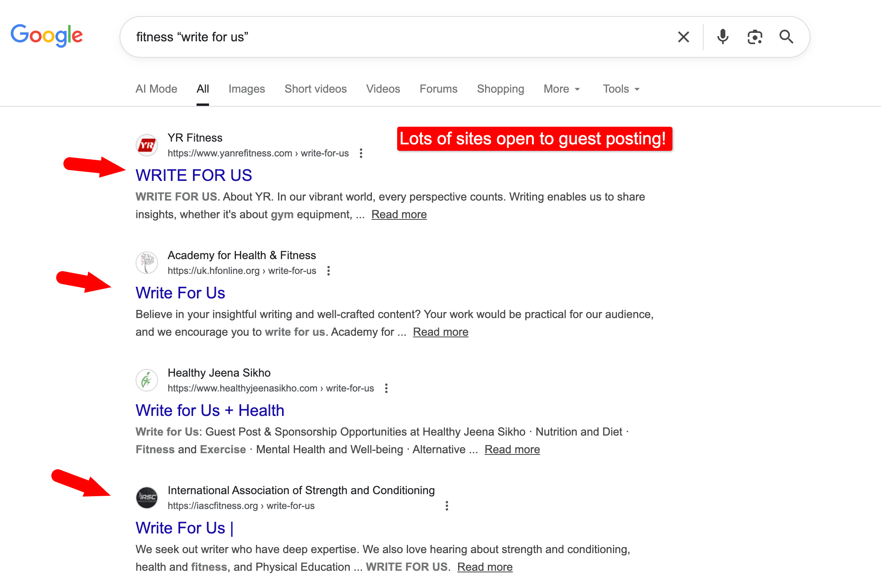Click the iascfitness.org write-for-us URL
The height and width of the screenshot is (588, 881).
click(241, 506)
